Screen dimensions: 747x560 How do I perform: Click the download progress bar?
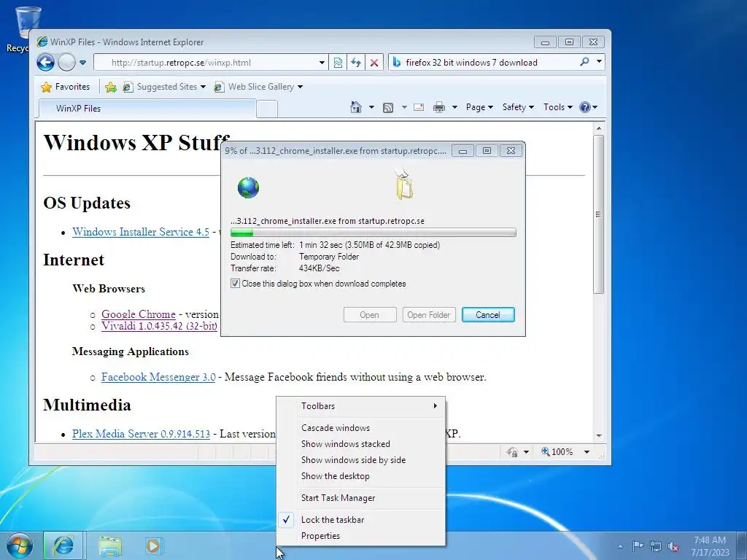373,233
